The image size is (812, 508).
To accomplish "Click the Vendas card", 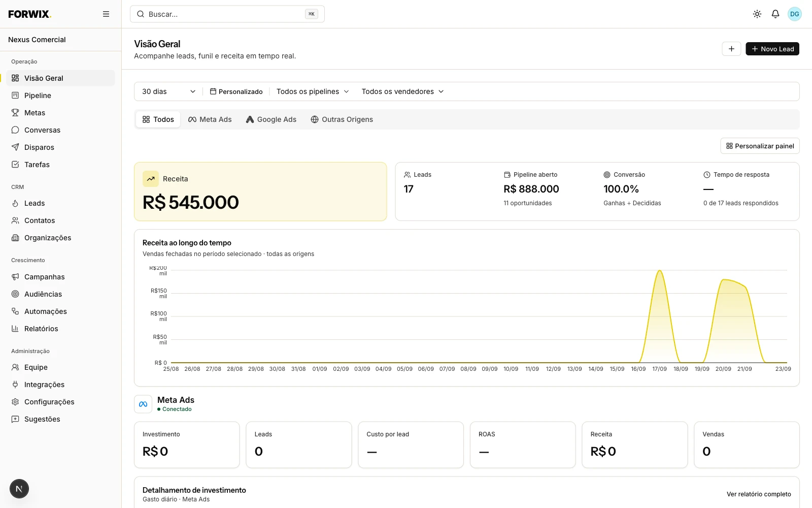I will point(747,444).
